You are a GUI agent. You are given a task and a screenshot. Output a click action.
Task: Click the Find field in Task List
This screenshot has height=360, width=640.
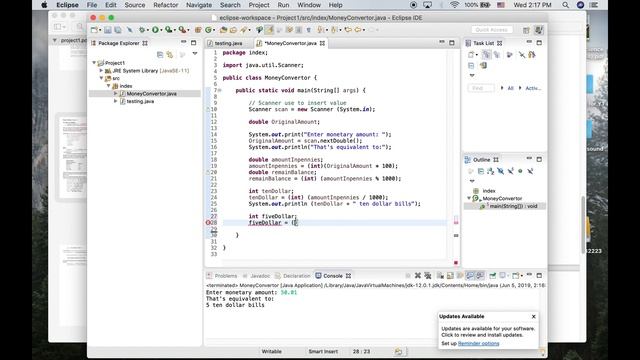pos(481,88)
